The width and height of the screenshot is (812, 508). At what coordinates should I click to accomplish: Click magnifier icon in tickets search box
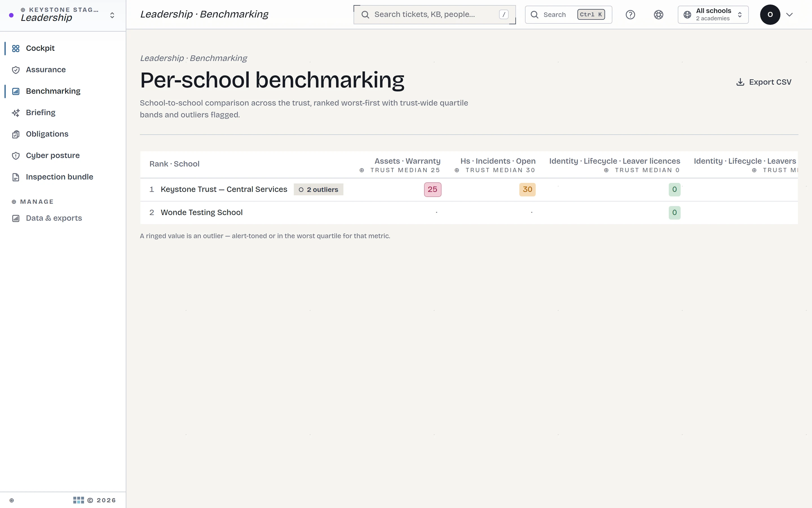pyautogui.click(x=365, y=15)
